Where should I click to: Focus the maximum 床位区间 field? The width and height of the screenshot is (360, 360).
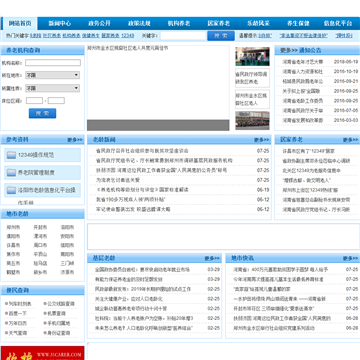(56, 101)
